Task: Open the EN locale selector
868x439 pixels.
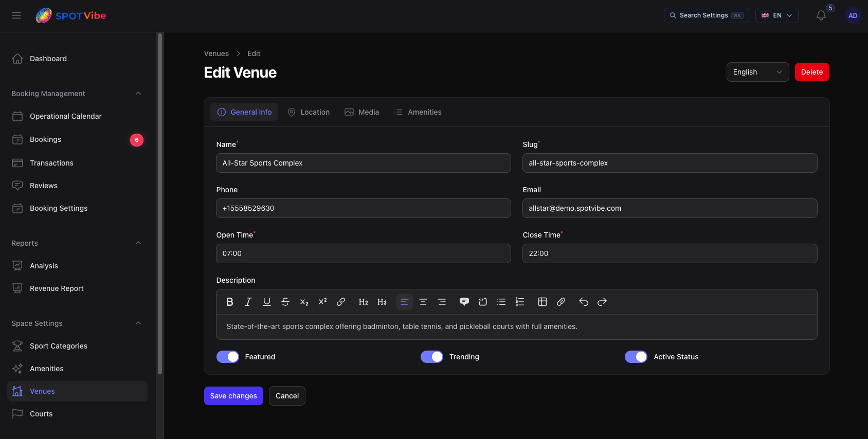Action: (777, 15)
